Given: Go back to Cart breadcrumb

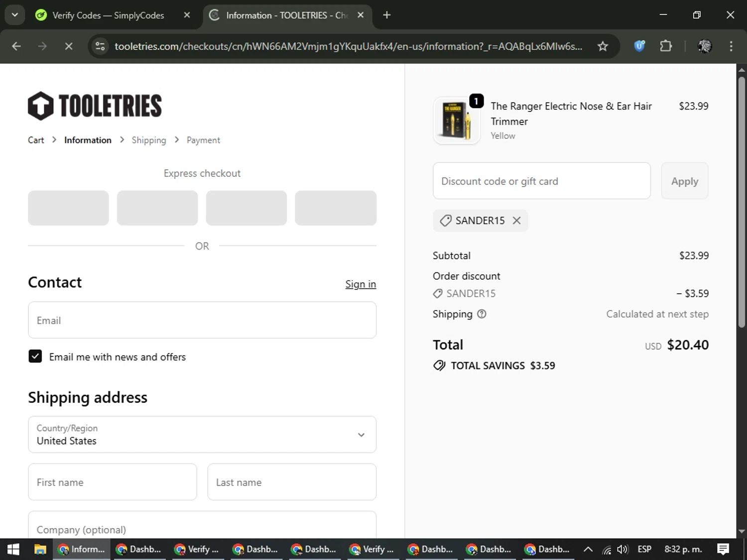Looking at the screenshot, I should coord(36,140).
